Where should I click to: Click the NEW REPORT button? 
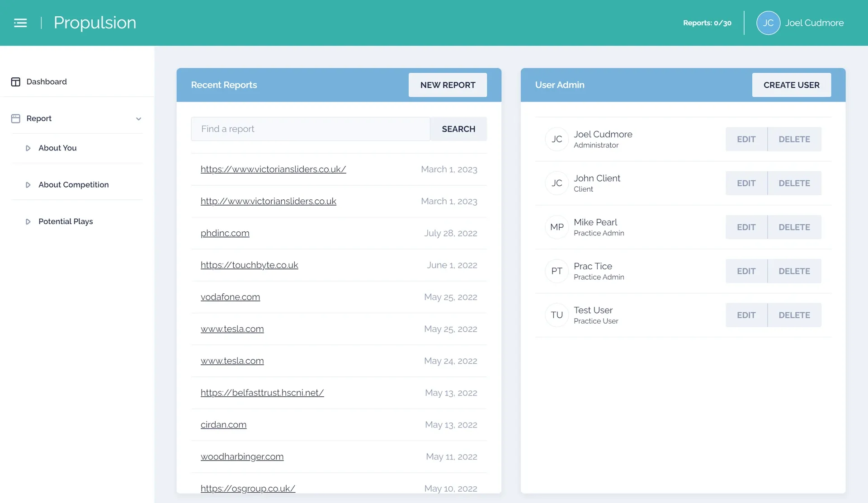click(x=448, y=85)
